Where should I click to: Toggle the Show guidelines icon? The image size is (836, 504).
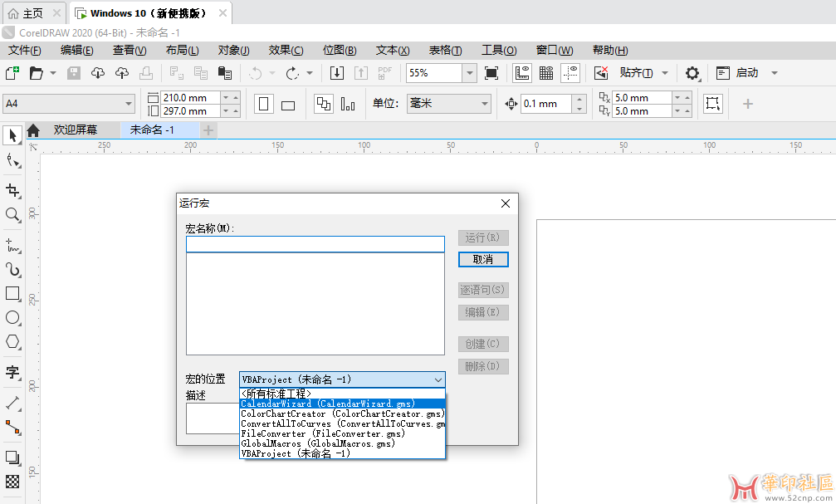pyautogui.click(x=570, y=73)
